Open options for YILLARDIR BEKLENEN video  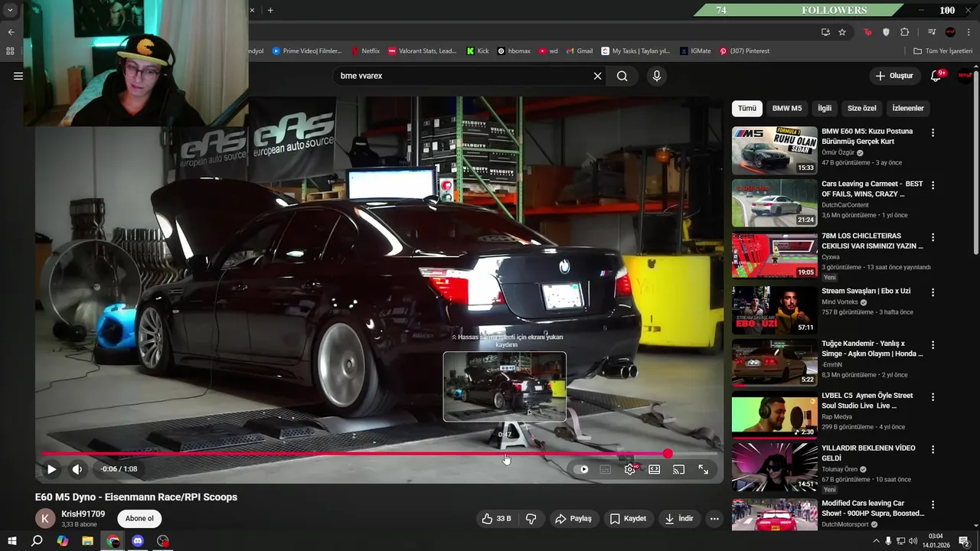[x=933, y=450]
